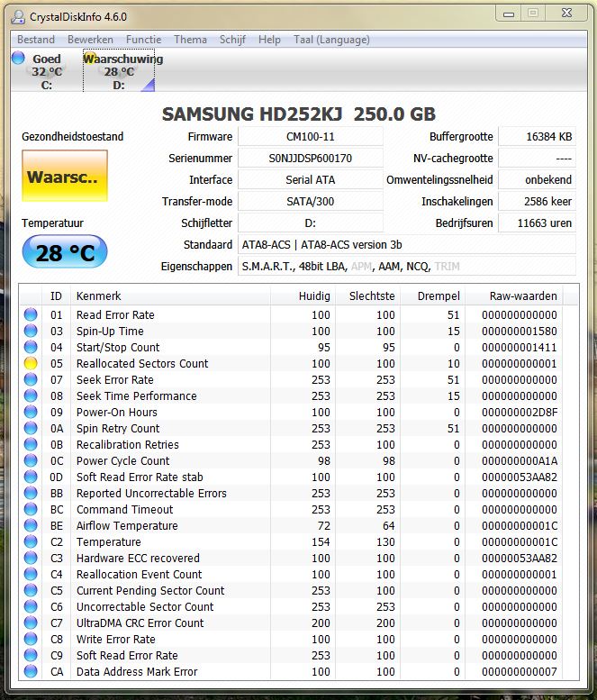Click the Kenmerk column header
Screen dimensions: 597x700
[x=170, y=296]
